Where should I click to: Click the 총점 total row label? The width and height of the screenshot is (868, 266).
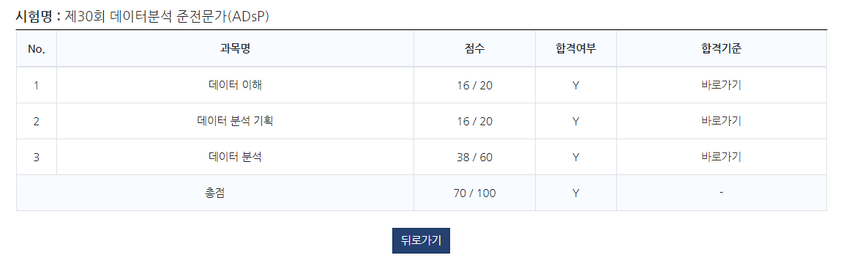(214, 193)
